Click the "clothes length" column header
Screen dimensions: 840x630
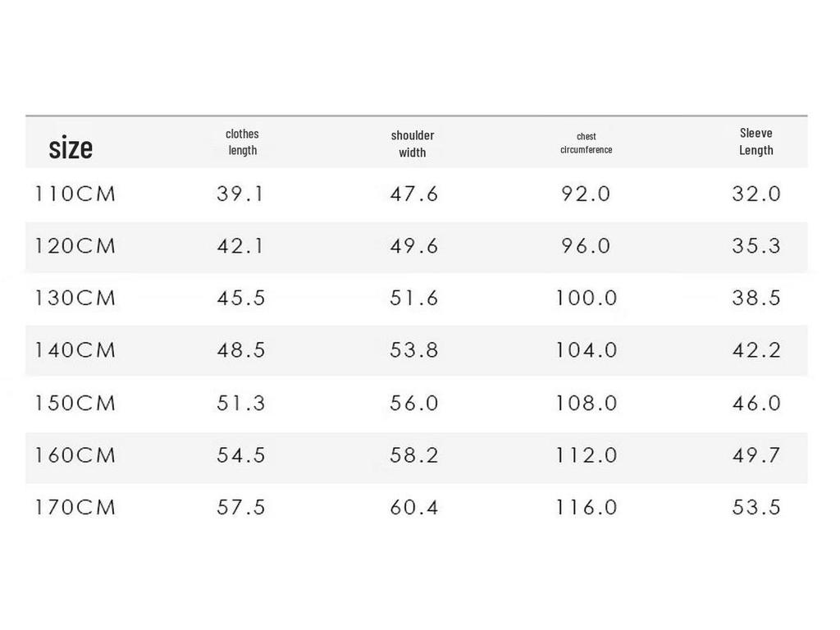242,142
